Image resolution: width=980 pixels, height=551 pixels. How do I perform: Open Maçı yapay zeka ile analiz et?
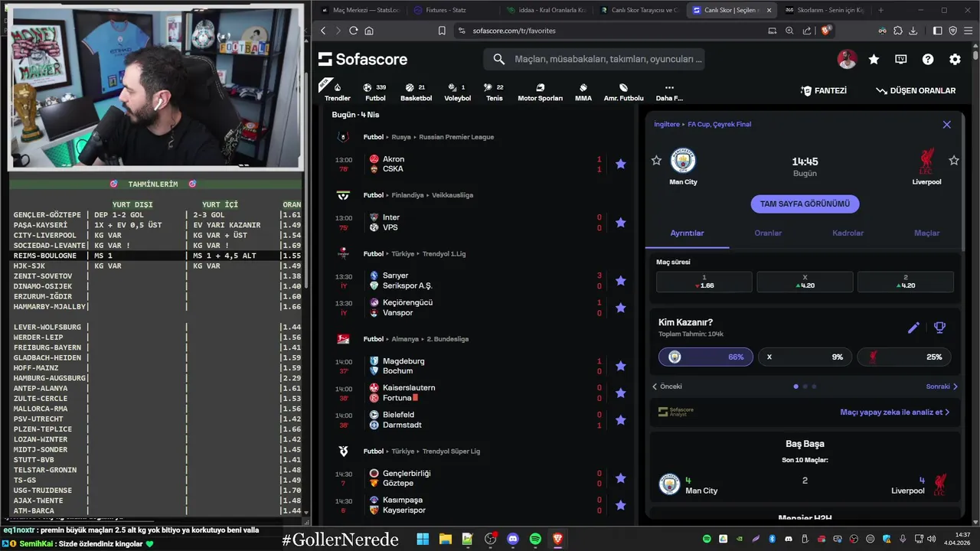point(894,412)
